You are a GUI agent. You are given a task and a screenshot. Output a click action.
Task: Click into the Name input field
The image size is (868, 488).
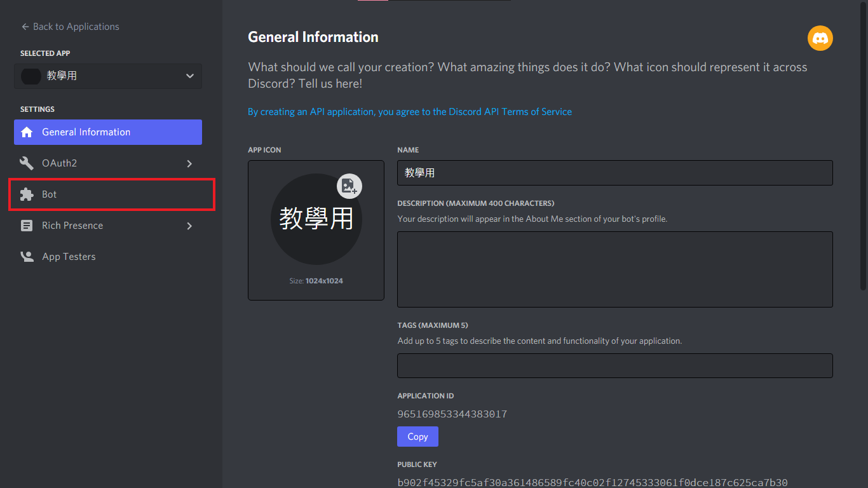(614, 173)
